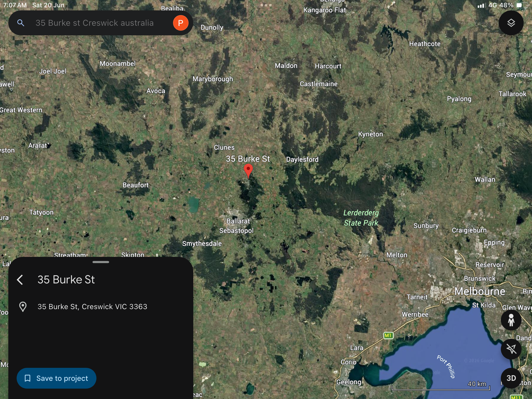Image resolution: width=532 pixels, height=399 pixels.
Task: Tap the Geelong city label
Action: tap(349, 382)
